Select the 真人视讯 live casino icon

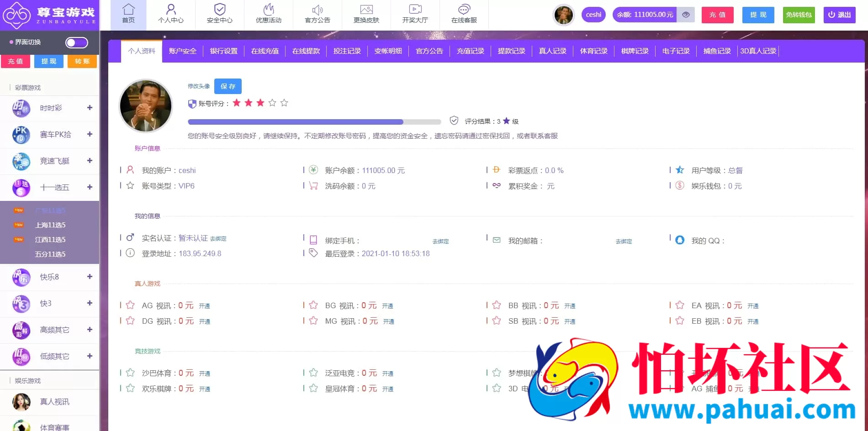pyautogui.click(x=21, y=402)
